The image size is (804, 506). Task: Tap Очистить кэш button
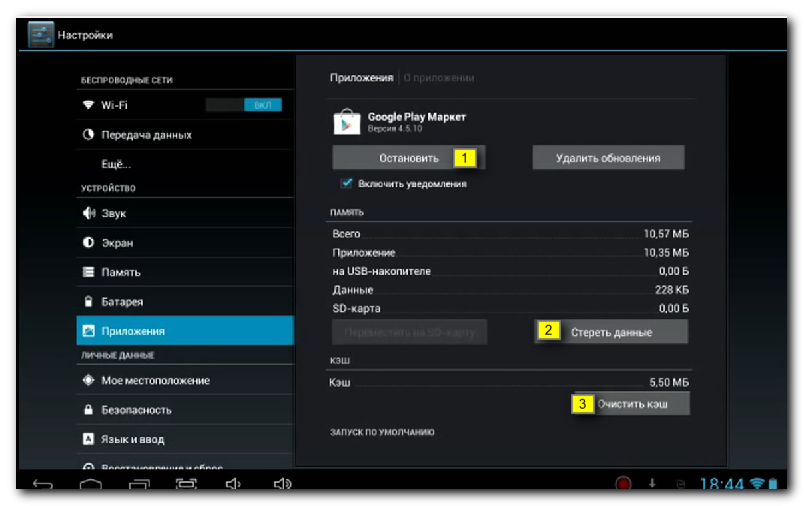tap(632, 404)
